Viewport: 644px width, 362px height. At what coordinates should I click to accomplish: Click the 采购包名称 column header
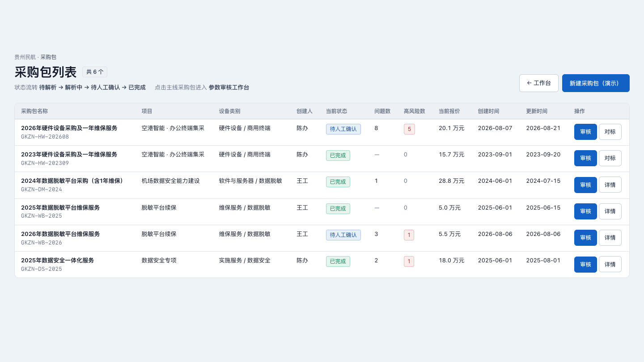pyautogui.click(x=34, y=111)
